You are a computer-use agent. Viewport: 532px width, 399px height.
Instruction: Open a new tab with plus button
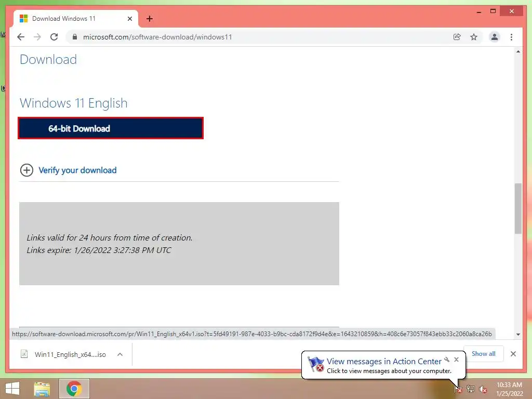[x=149, y=19]
